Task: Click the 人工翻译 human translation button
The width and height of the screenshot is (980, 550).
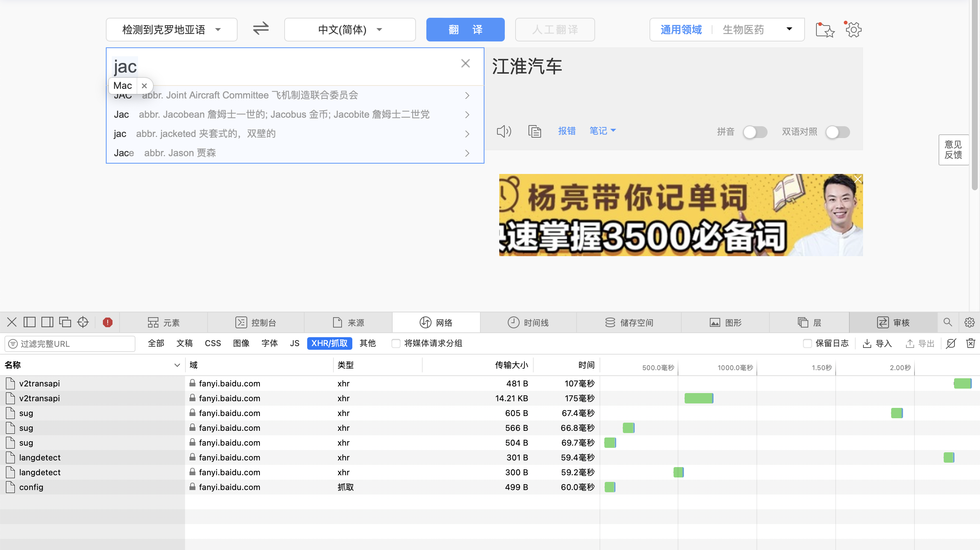Action: pyautogui.click(x=555, y=29)
